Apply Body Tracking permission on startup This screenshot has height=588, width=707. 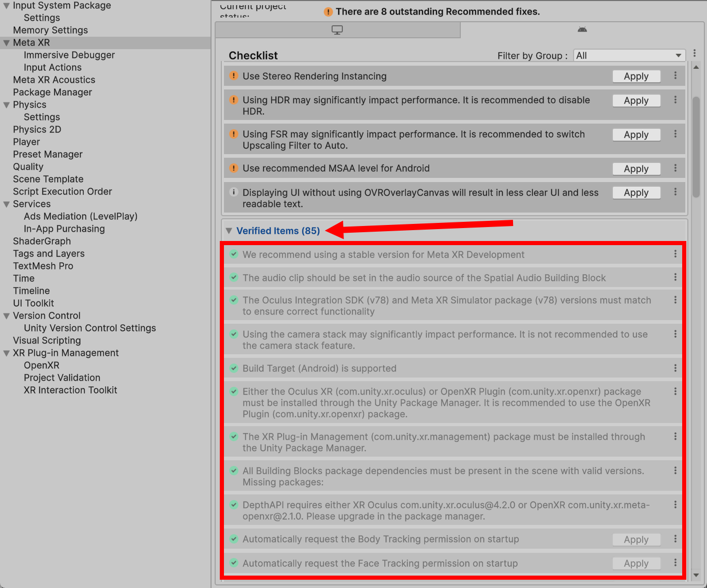[x=636, y=540]
